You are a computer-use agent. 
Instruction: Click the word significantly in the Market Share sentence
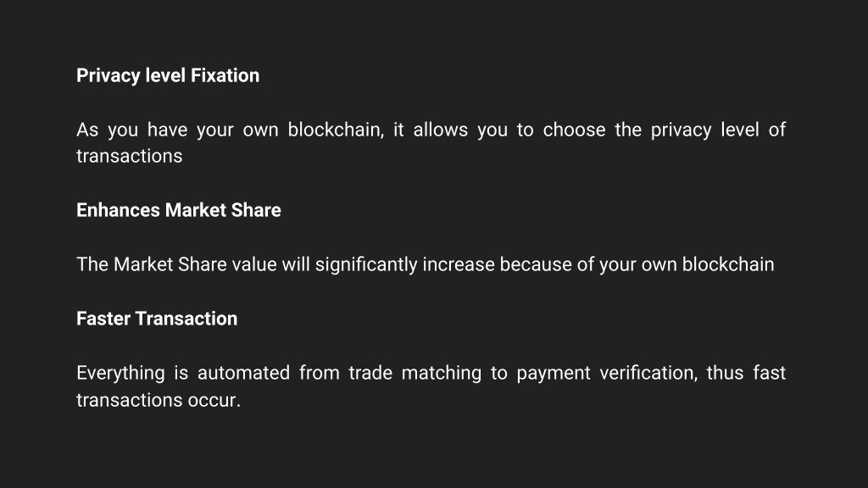pyautogui.click(x=366, y=265)
